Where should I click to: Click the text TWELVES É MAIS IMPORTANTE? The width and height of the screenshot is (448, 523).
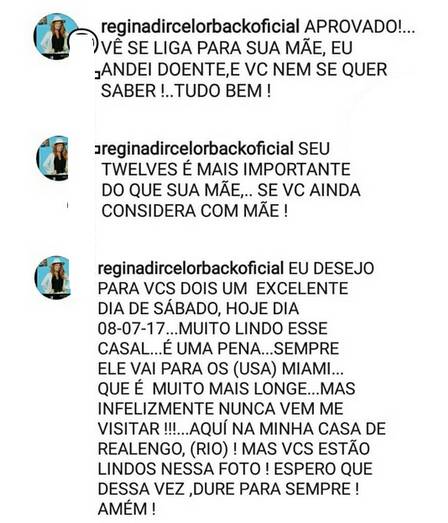tap(226, 169)
